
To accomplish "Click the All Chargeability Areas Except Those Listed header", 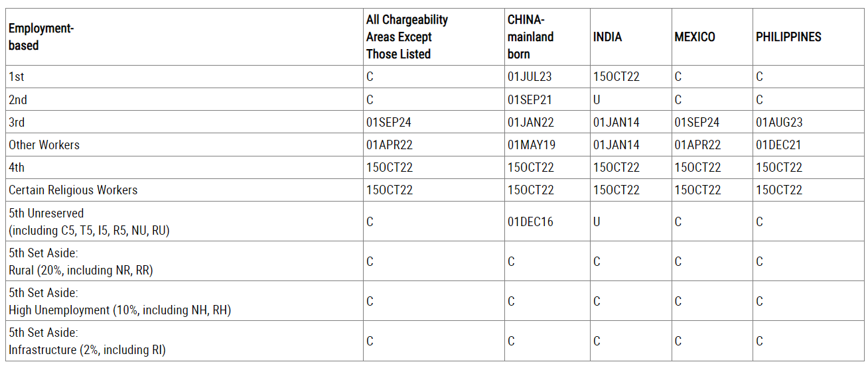I will coord(407,37).
